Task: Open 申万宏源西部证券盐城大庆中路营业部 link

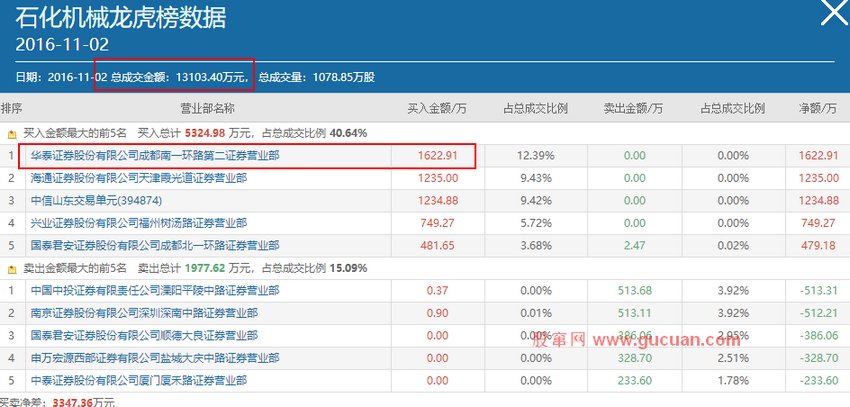Action: [155, 358]
